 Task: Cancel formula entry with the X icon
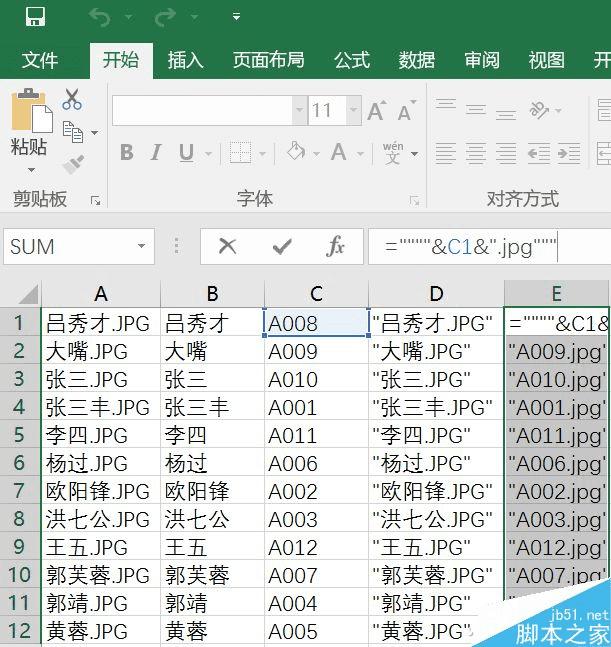[227, 246]
